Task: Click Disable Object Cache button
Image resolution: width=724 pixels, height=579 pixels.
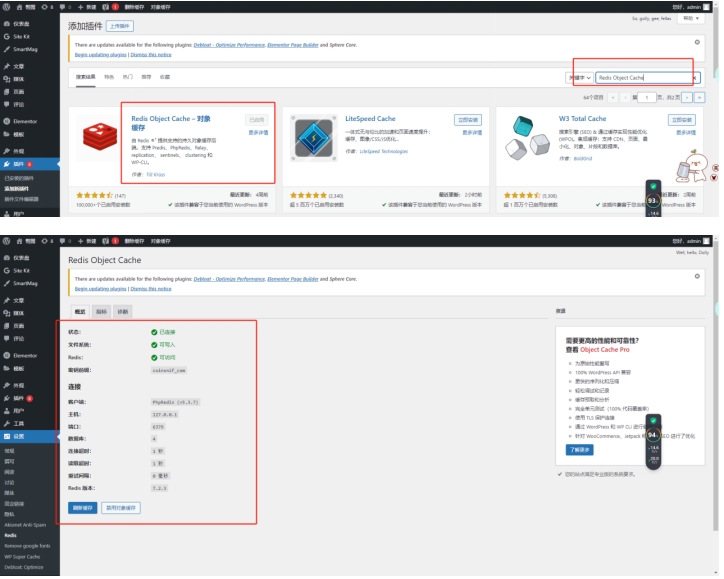Action: (x=121, y=508)
